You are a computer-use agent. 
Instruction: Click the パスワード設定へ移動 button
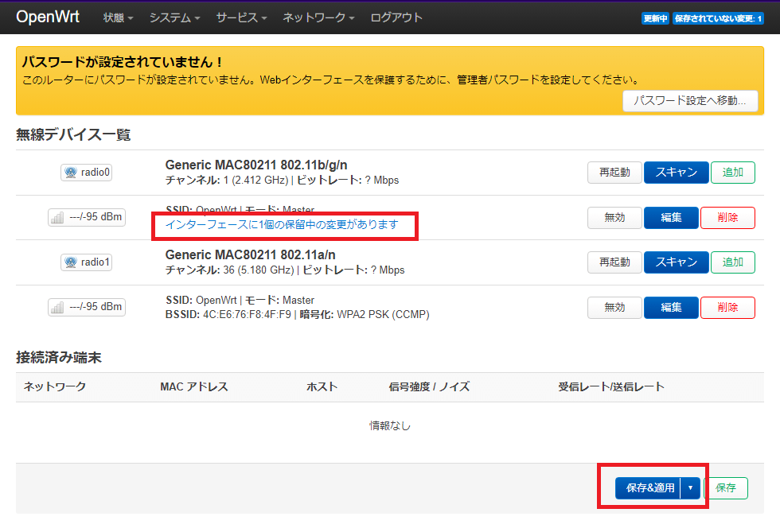(690, 101)
